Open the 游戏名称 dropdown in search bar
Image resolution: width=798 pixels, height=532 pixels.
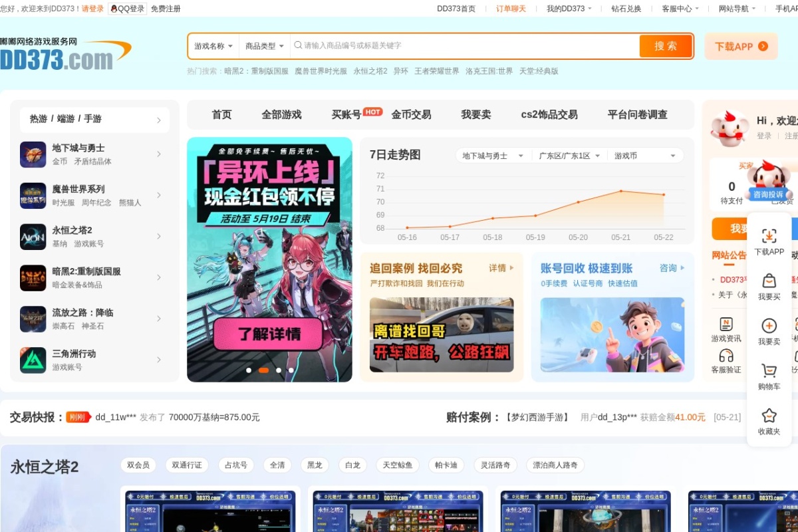(x=213, y=46)
